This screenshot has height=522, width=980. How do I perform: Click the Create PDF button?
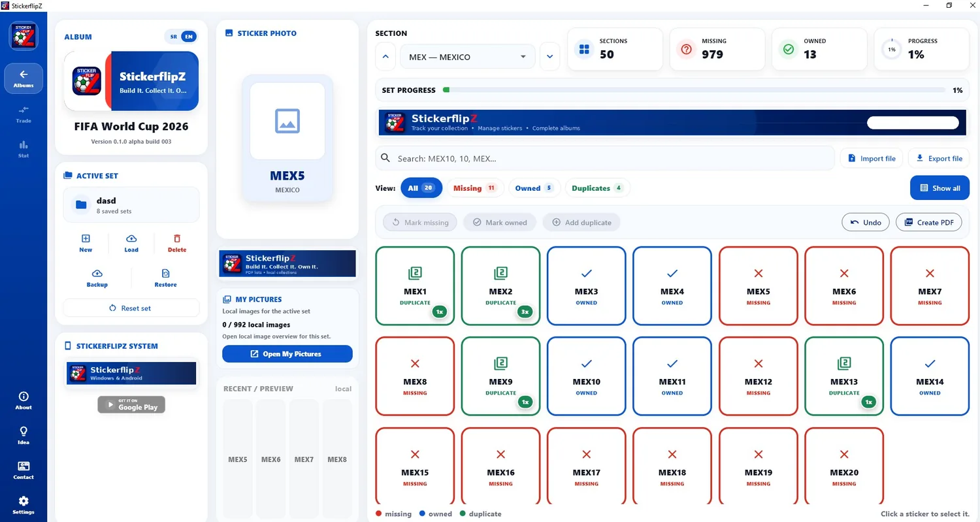[x=928, y=222]
